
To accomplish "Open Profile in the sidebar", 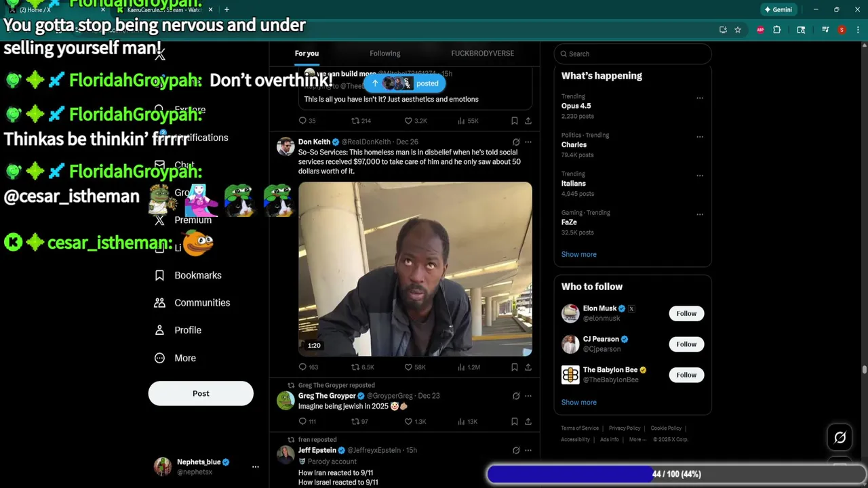I will (178, 330).
